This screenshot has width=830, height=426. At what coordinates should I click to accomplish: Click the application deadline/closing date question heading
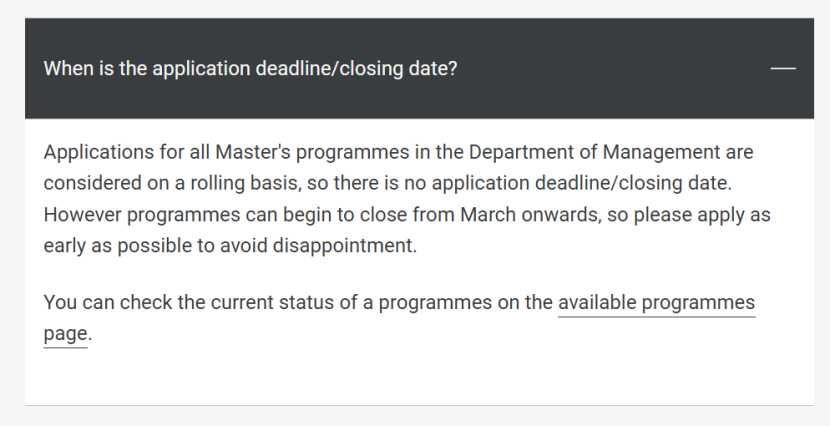coord(250,69)
